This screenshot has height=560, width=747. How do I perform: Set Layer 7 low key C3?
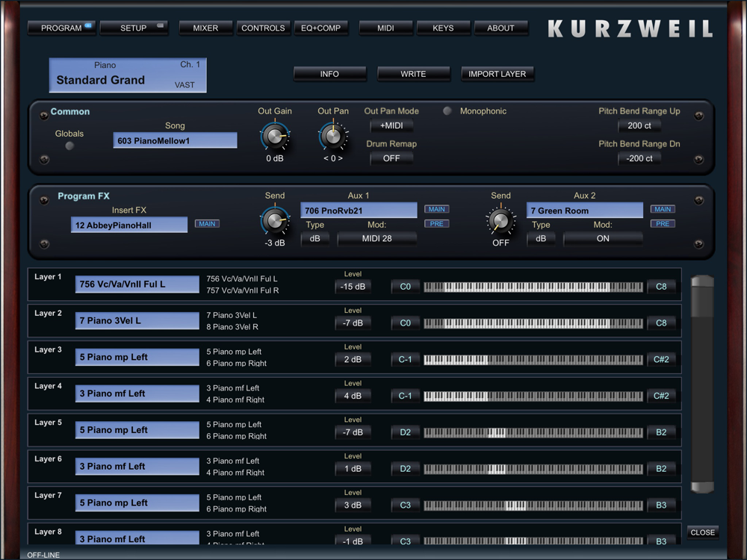(x=405, y=505)
